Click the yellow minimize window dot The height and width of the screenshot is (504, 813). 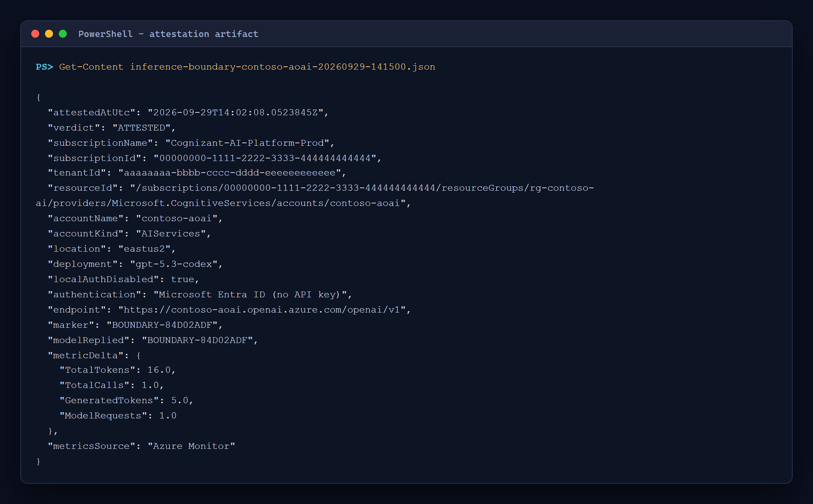(49, 34)
